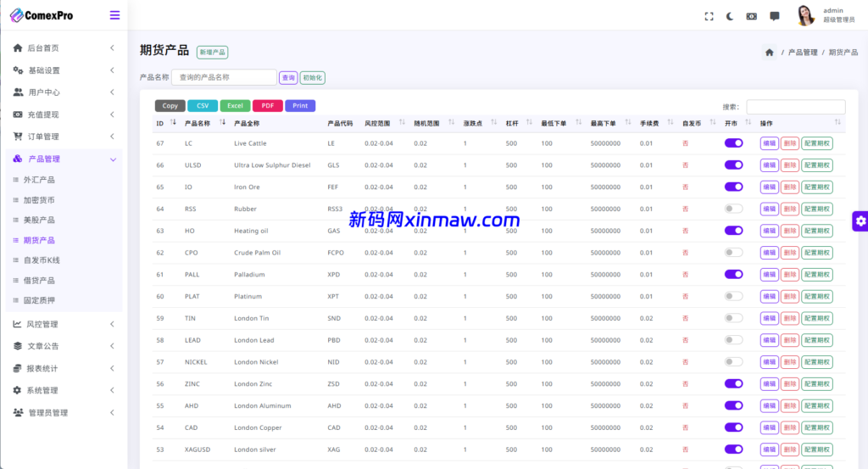Click the 充值提现 money icon in sidebar
Viewport: 868px width, 469px height.
coord(18,114)
